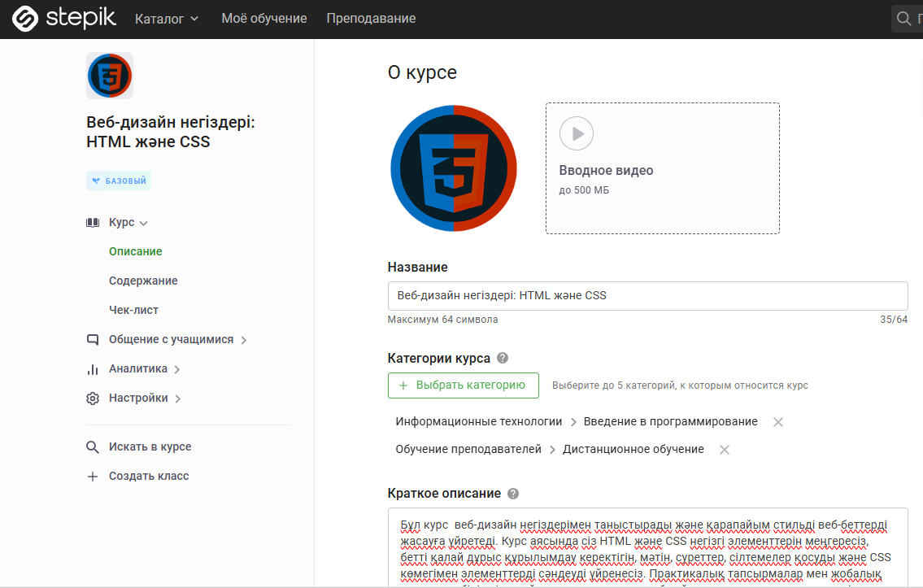Click the play icon for intro video

[577, 133]
